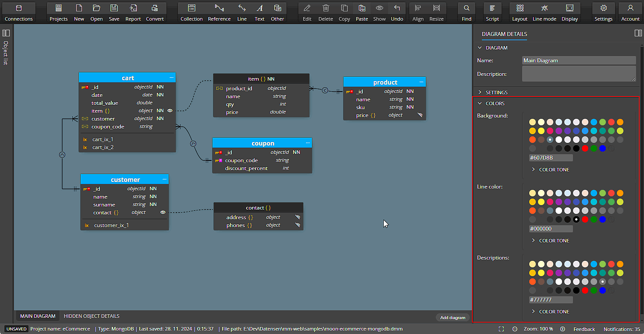Screen dimensions: 644x334
Task: Toggle visibility of item field in cart
Action: coord(170,110)
